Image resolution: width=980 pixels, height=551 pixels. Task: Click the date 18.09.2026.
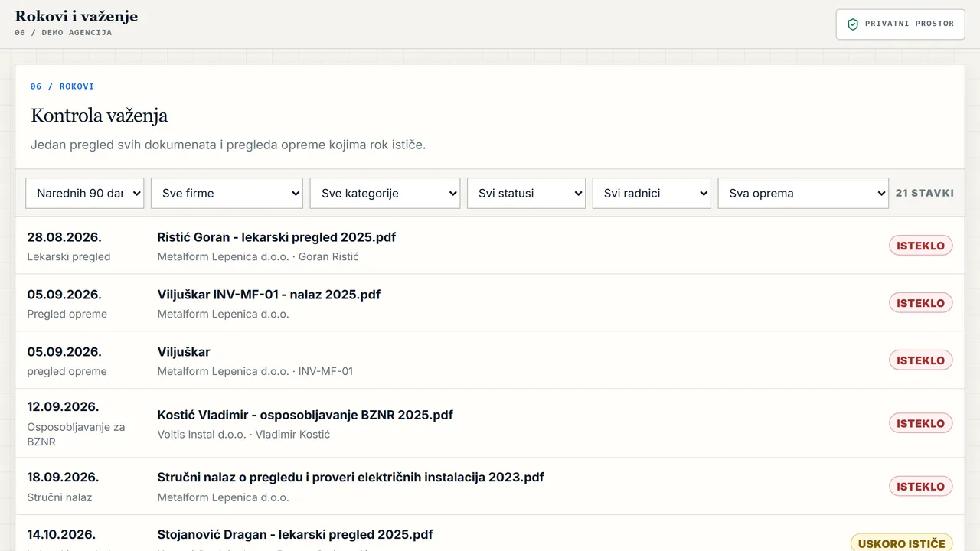[x=63, y=477]
